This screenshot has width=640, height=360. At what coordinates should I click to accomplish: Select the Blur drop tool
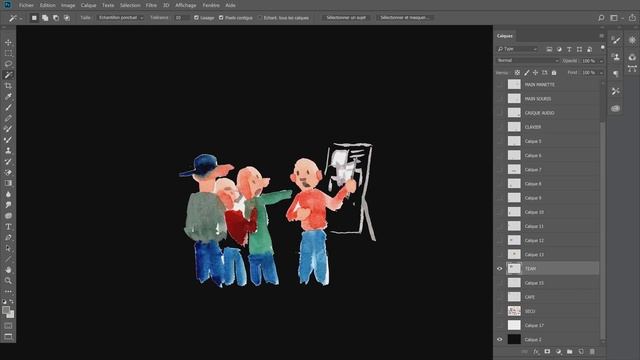(8, 194)
